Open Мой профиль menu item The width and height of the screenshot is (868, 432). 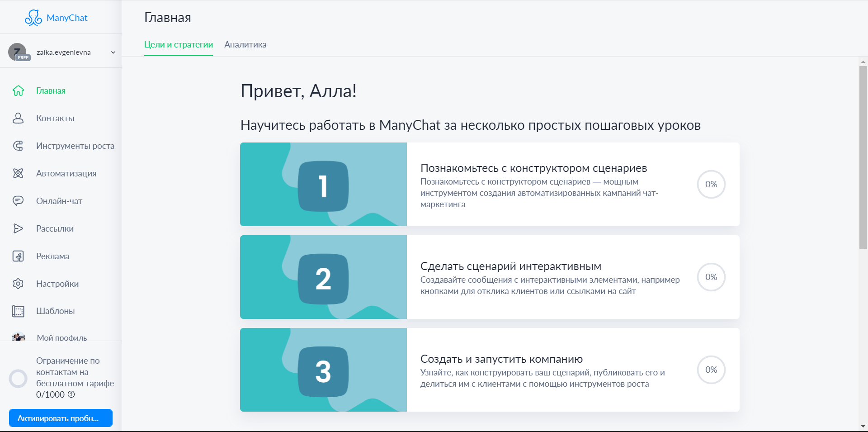click(x=62, y=337)
